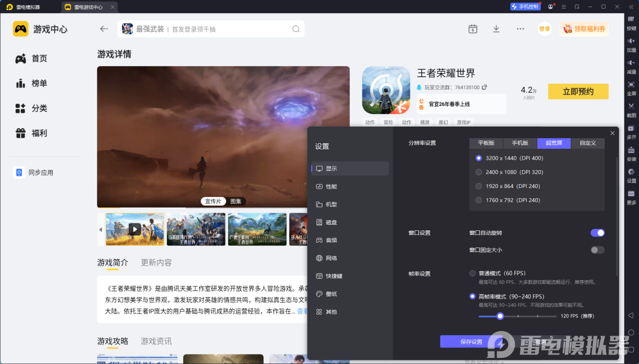Screen dimensions: 639x364
Task: Open the ... more options menu
Action: coord(520,29)
